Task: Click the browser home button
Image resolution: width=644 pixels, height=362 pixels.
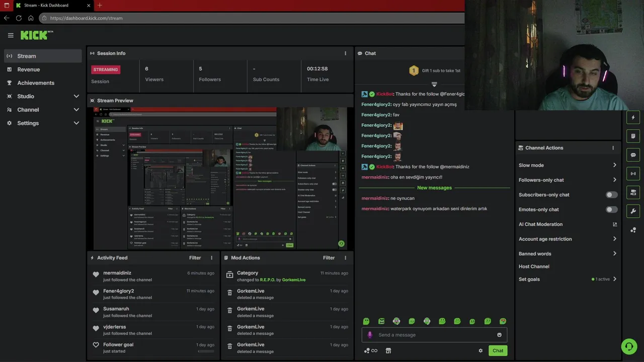Action: pyautogui.click(x=31, y=18)
